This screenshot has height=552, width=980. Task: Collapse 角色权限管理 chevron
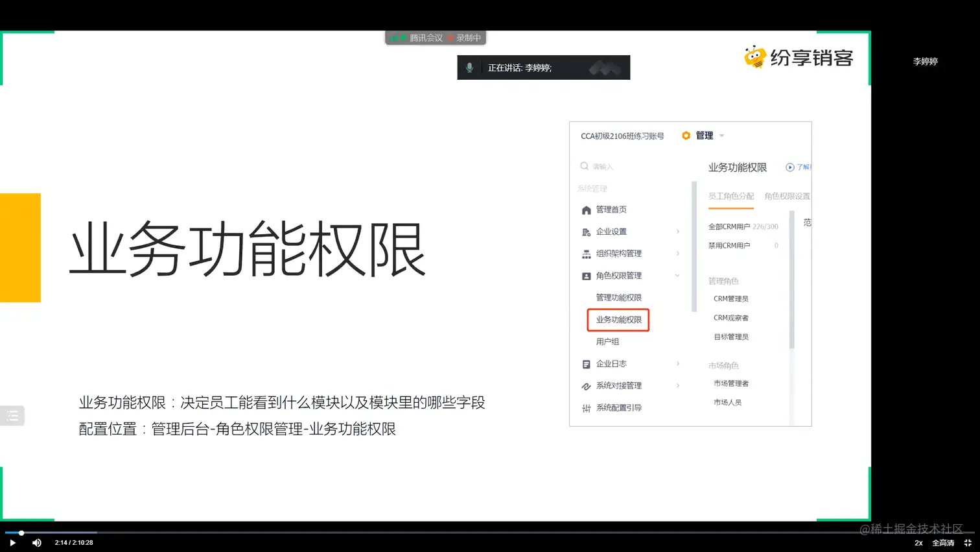pos(677,276)
